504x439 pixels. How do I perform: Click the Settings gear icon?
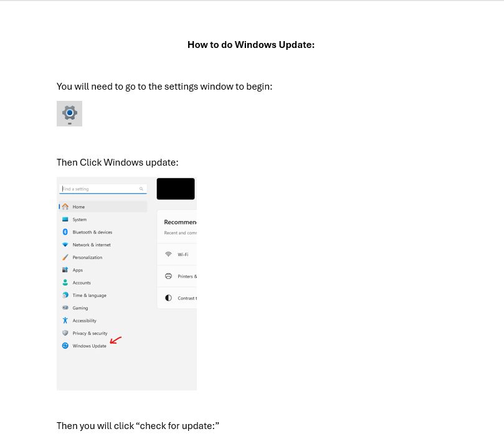pos(69,113)
